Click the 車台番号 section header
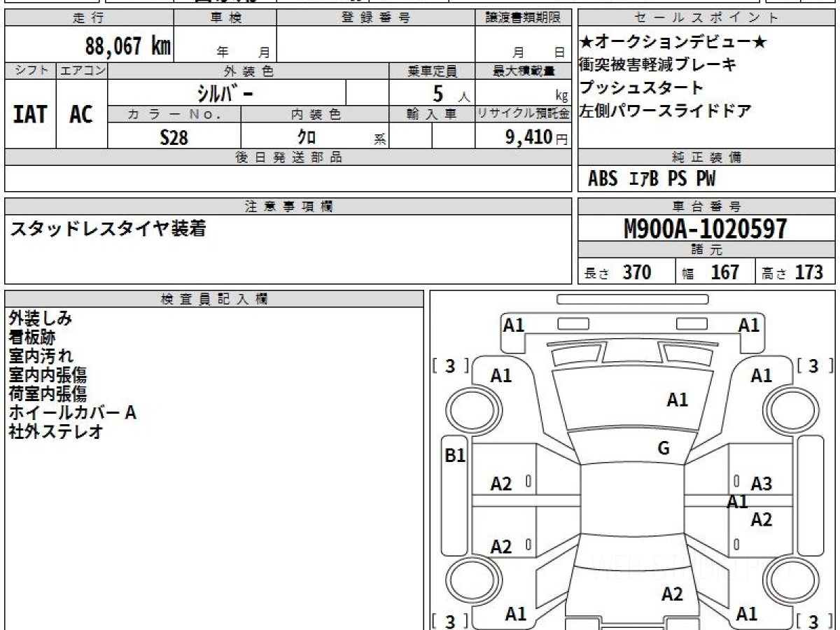 point(706,206)
